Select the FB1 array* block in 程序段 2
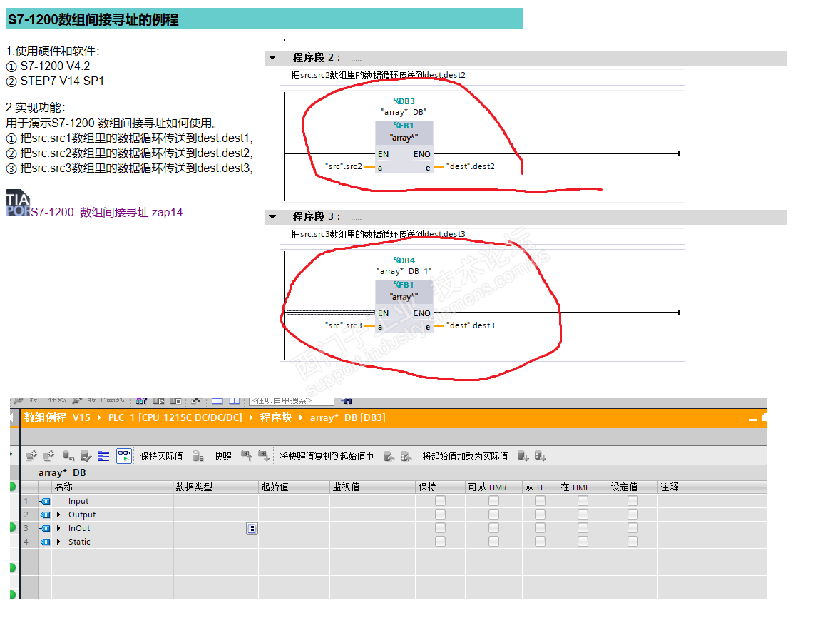 pos(404,148)
